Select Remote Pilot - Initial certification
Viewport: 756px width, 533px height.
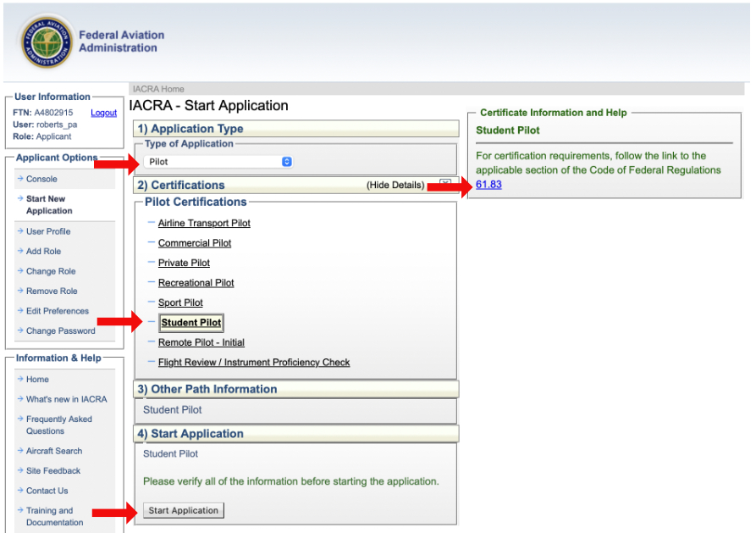(x=201, y=342)
